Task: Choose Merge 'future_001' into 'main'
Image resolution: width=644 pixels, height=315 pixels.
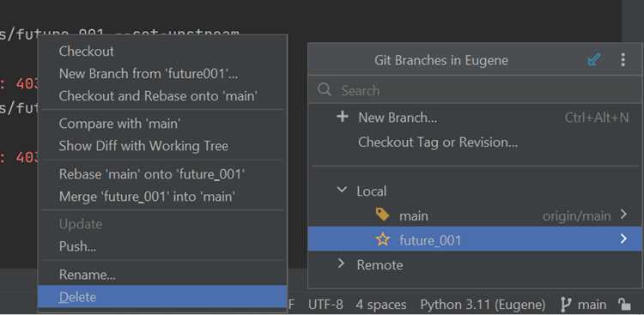Action: 162,197
